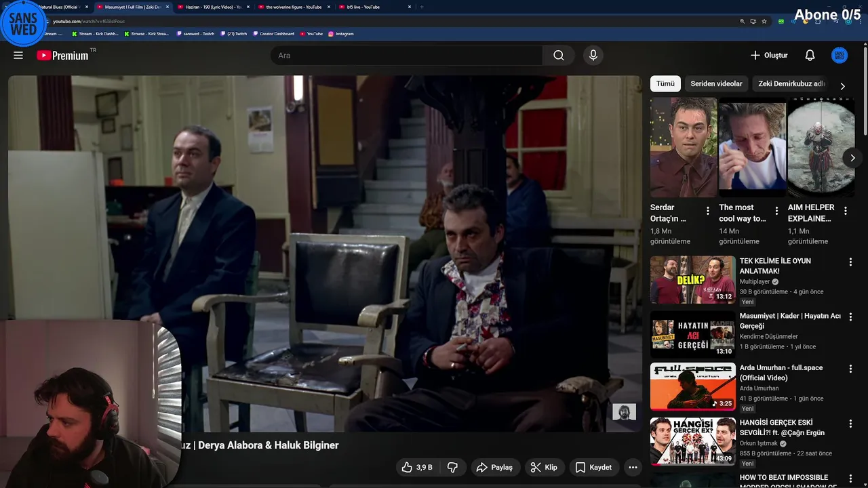Viewport: 868px width, 488px height.
Task: Close the Haziran - 190 tab
Action: click(248, 7)
